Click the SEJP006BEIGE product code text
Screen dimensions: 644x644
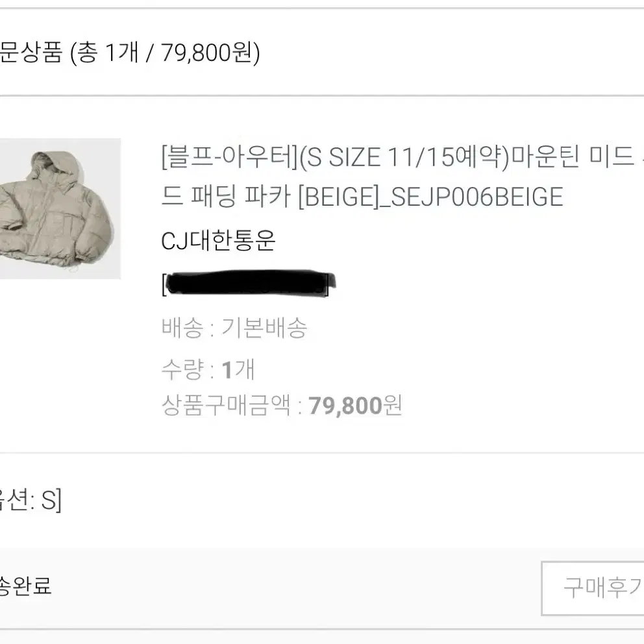[x=477, y=197]
